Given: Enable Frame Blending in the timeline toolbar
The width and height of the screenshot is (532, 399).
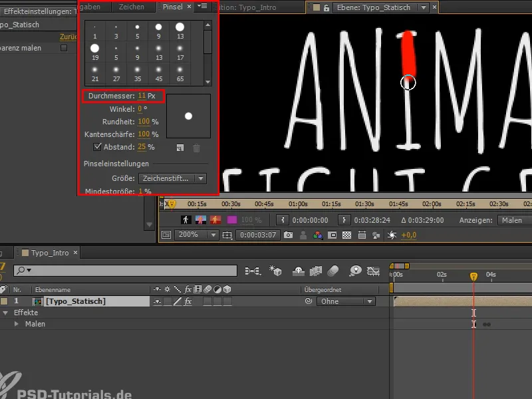Looking at the screenshot, I should coord(316,271).
